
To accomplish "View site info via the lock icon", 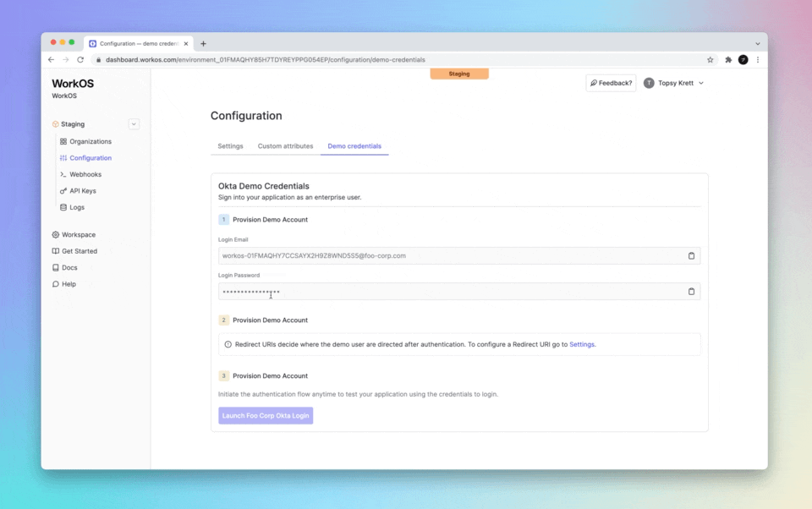I will 98,59.
